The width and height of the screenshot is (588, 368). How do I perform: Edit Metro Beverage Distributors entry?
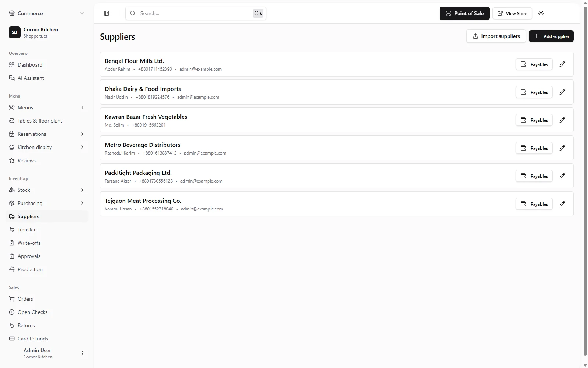point(562,148)
